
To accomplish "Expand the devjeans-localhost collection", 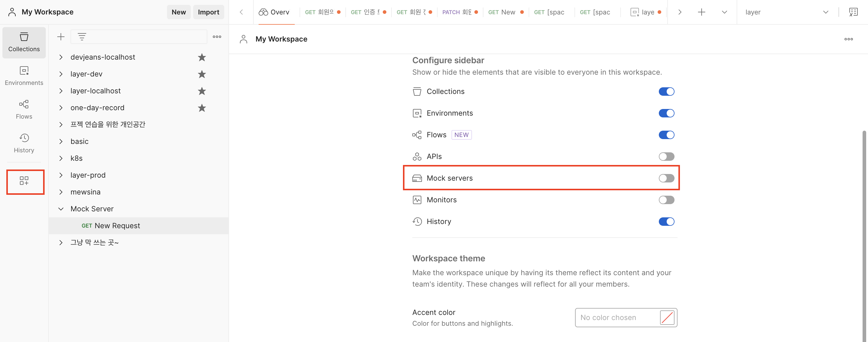I will tap(61, 57).
